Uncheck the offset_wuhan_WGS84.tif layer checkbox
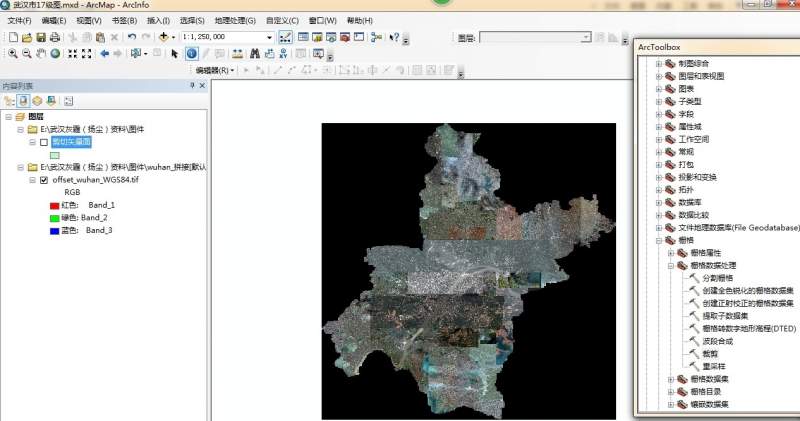This screenshot has height=421, width=800. point(43,180)
